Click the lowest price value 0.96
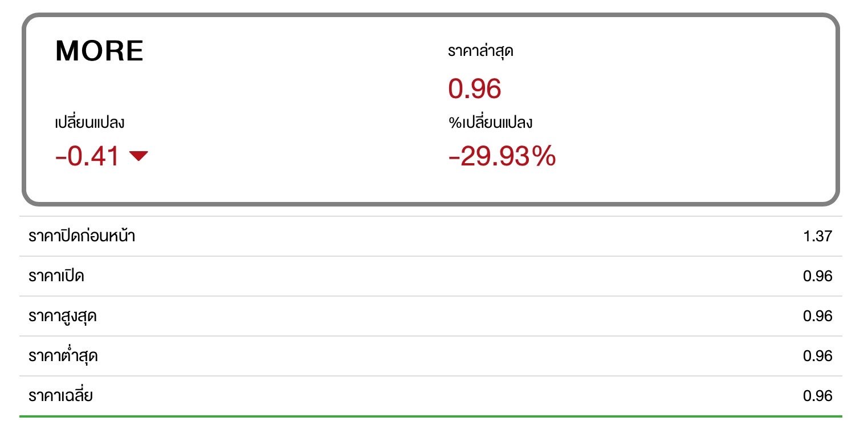Screen dimensions: 868x421 (818, 357)
